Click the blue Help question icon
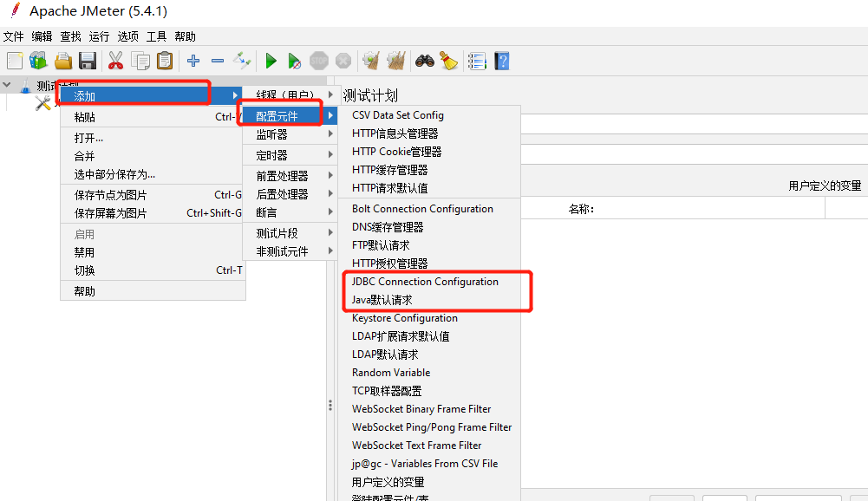This screenshot has width=868, height=501. 501,61
